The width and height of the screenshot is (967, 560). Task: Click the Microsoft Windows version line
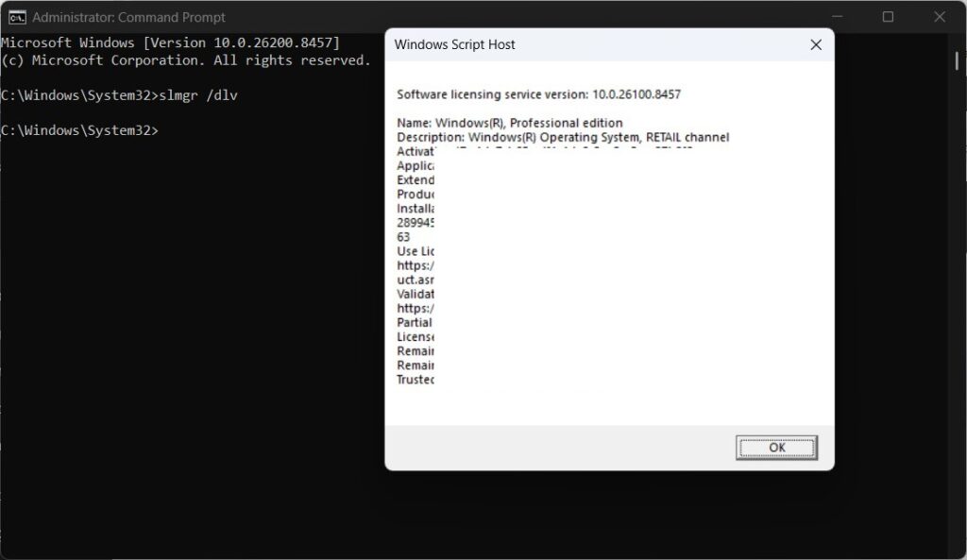(x=170, y=42)
